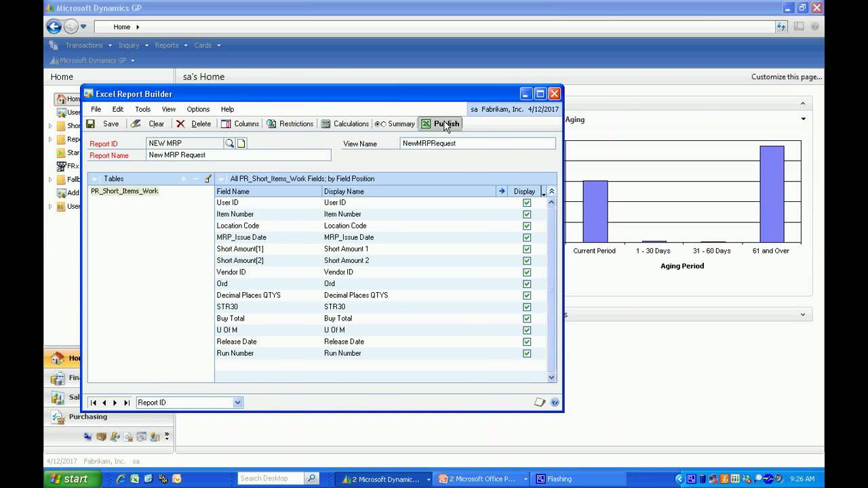Screen dimensions: 868x488
Task: Click the Report ID input field
Action: pos(185,144)
